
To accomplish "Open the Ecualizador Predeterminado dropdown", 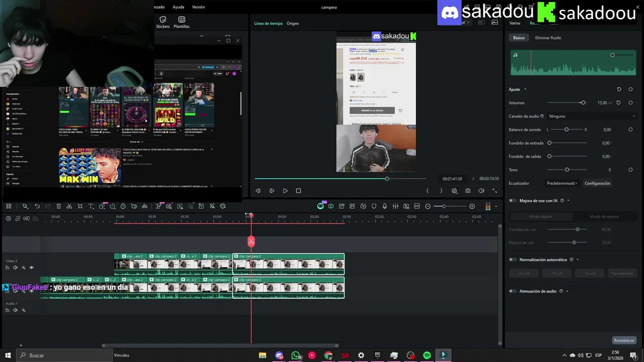I will point(562,184).
